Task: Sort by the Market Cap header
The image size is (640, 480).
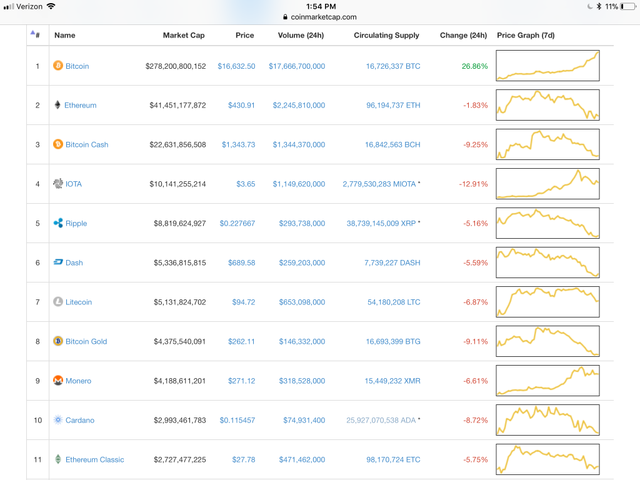Action: pyautogui.click(x=184, y=35)
